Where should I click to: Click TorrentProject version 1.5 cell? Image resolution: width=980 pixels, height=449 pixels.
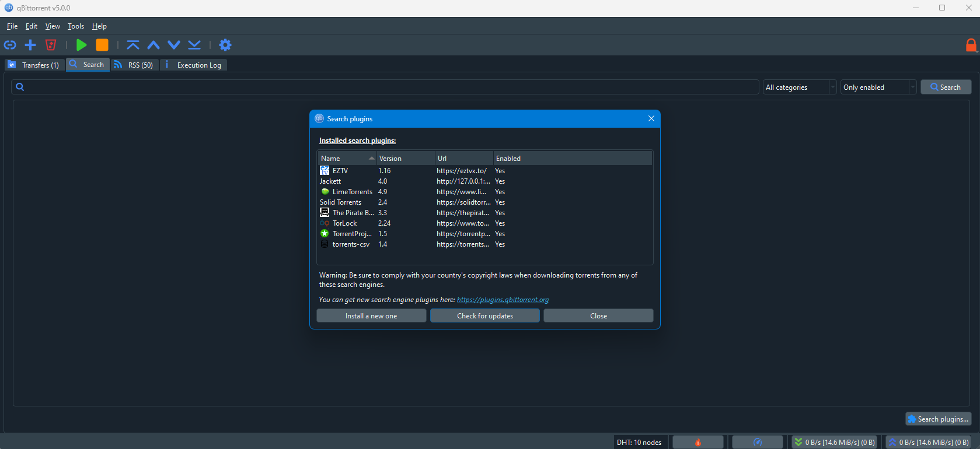383,233
